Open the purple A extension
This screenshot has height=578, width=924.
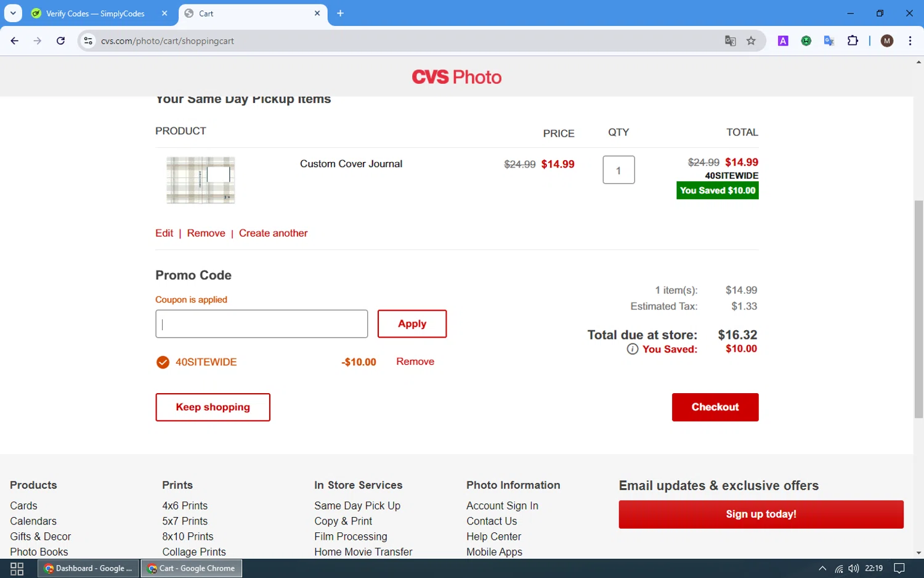[783, 41]
